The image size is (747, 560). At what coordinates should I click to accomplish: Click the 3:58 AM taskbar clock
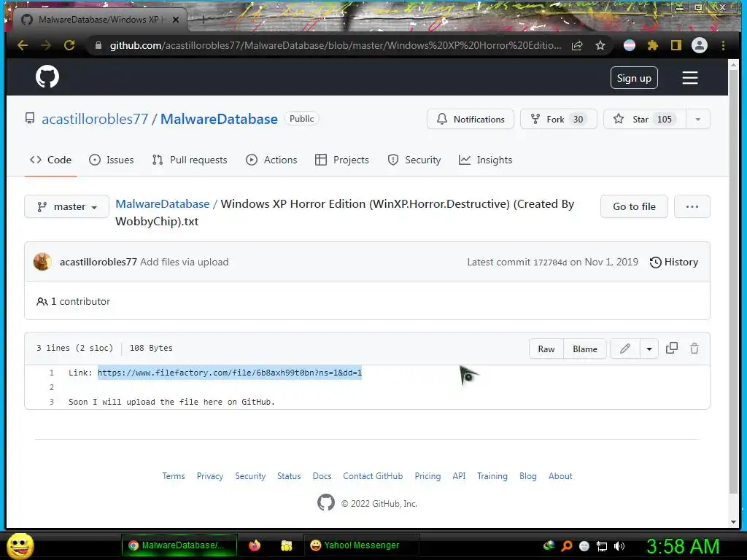(683, 546)
